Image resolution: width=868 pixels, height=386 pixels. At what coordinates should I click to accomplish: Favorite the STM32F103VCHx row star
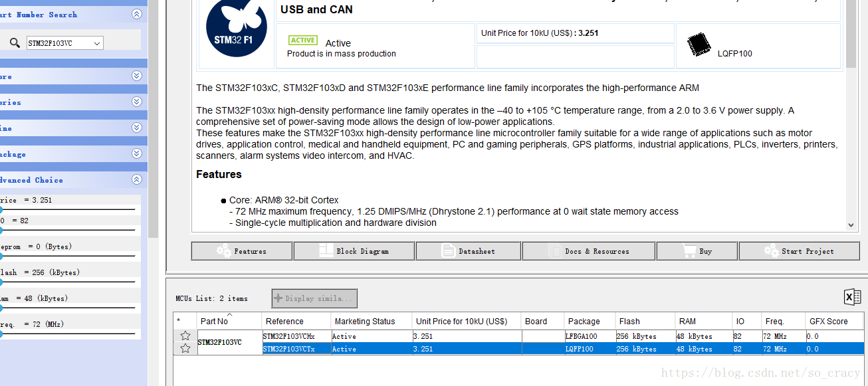(x=185, y=336)
